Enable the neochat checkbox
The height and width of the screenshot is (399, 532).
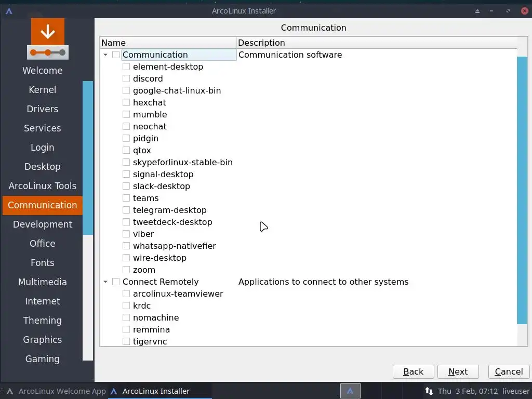126,126
